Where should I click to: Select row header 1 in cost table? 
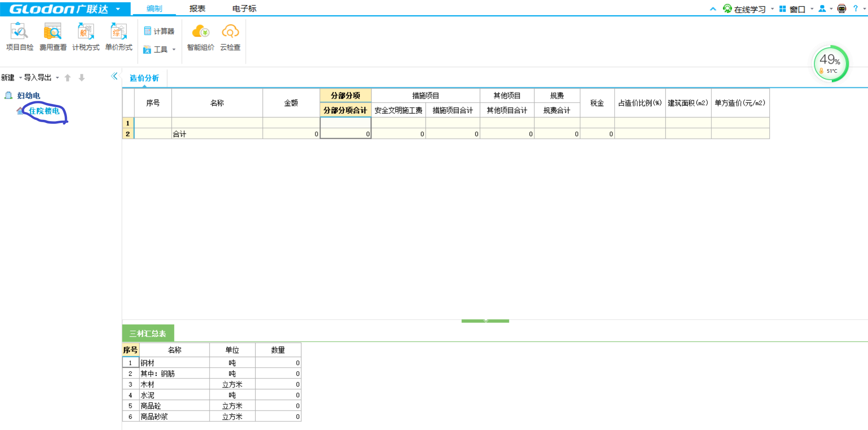(128, 123)
